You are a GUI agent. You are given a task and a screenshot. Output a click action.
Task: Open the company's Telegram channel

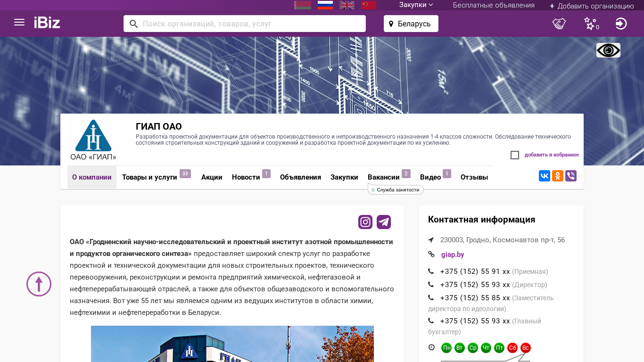(384, 222)
